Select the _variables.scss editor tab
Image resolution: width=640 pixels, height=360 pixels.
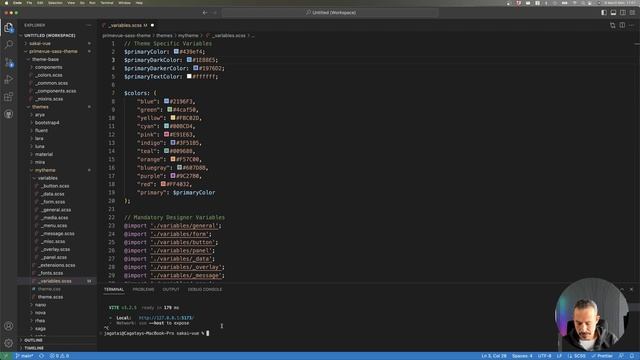[128, 25]
